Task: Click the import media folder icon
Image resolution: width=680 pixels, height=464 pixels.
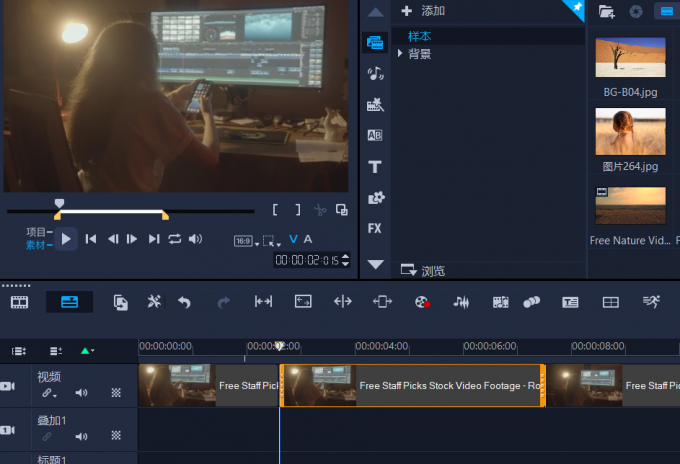Action: [x=606, y=11]
